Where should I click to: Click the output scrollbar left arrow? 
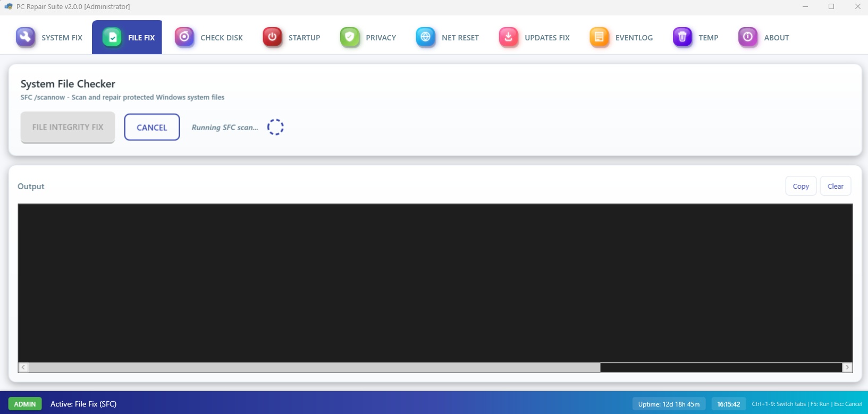(x=23, y=367)
